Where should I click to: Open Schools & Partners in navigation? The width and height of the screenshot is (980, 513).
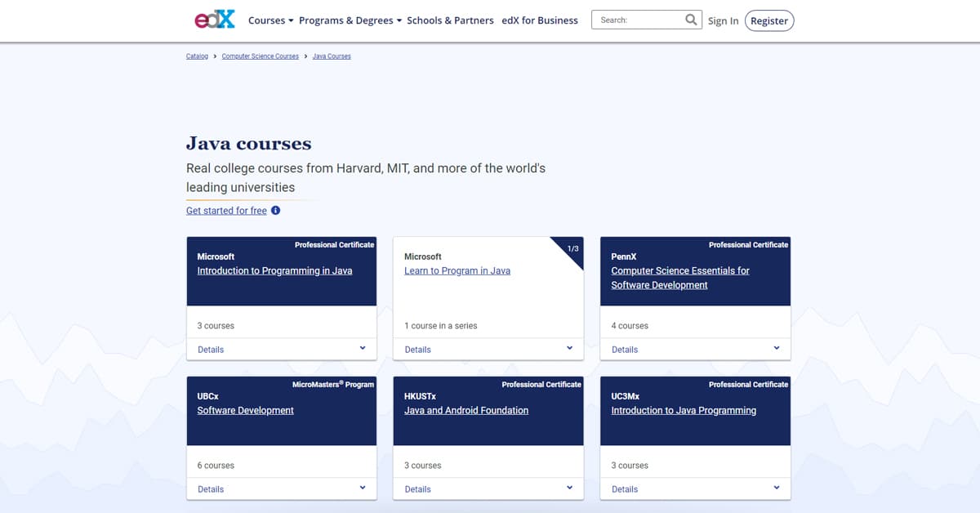[450, 20]
